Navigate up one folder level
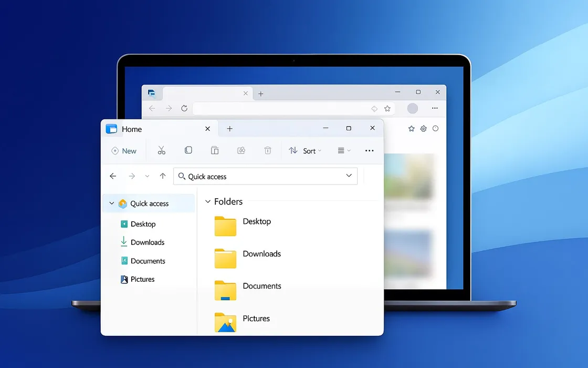 [163, 177]
